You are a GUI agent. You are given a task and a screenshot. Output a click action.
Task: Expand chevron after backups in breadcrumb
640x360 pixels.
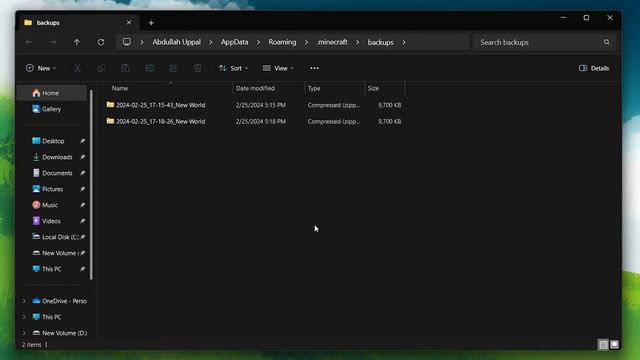point(404,42)
